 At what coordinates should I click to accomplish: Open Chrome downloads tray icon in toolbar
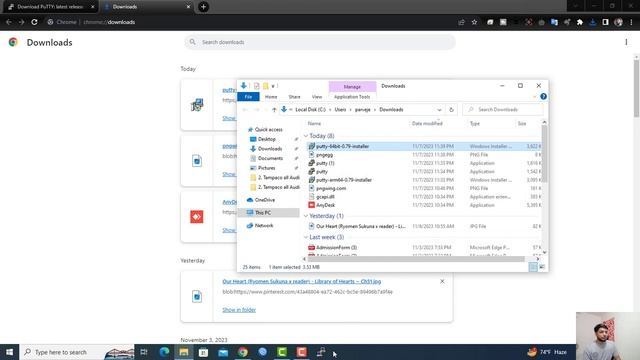593,22
